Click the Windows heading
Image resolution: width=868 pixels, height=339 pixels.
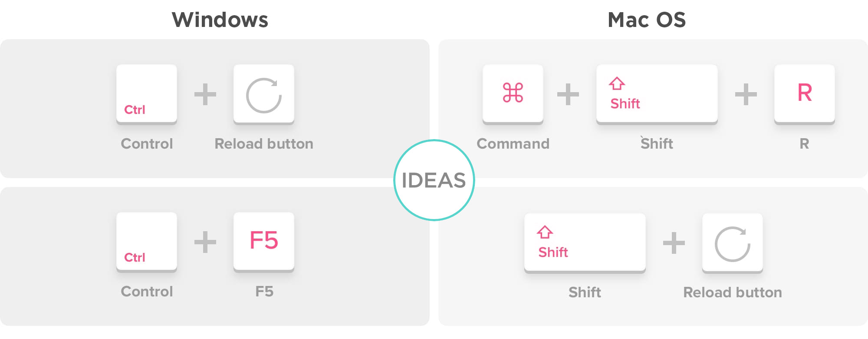[220, 20]
